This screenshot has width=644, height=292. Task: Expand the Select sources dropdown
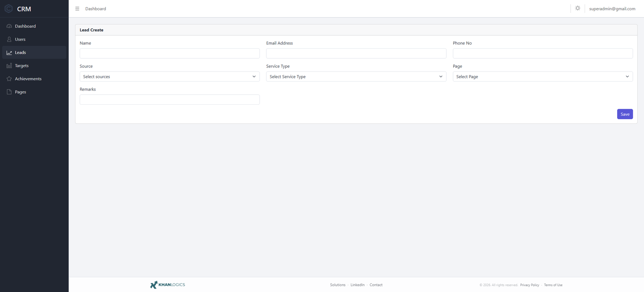click(x=170, y=77)
